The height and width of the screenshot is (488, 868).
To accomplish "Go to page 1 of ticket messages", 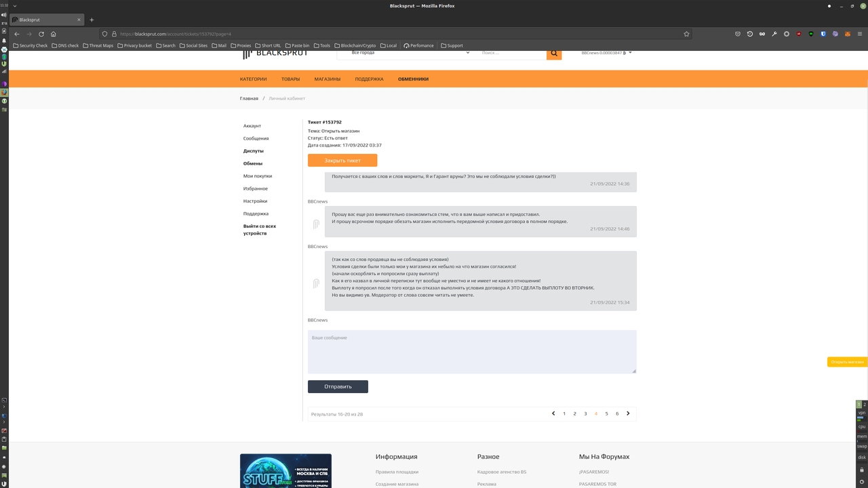I will [564, 413].
